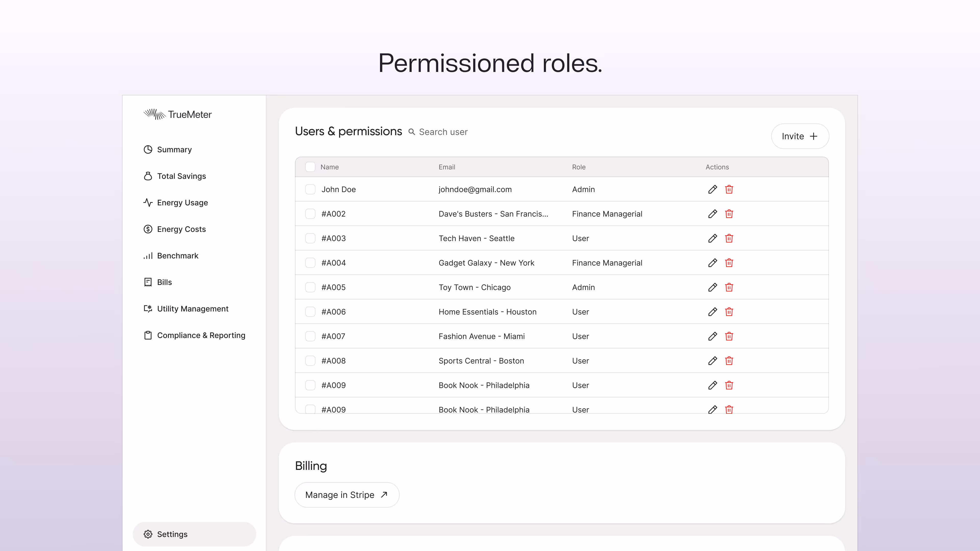Image resolution: width=980 pixels, height=551 pixels.
Task: Open Settings in the sidebar
Action: click(x=172, y=534)
